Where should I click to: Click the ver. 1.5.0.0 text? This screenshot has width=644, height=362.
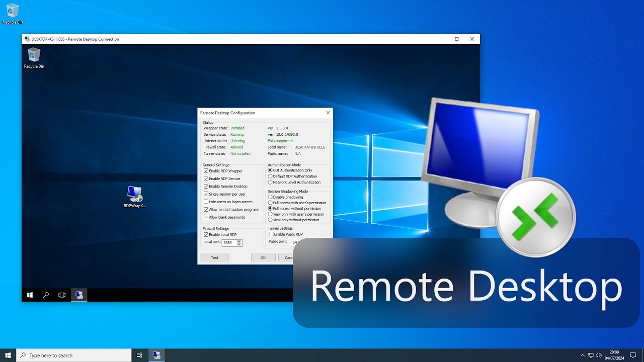tap(277, 128)
